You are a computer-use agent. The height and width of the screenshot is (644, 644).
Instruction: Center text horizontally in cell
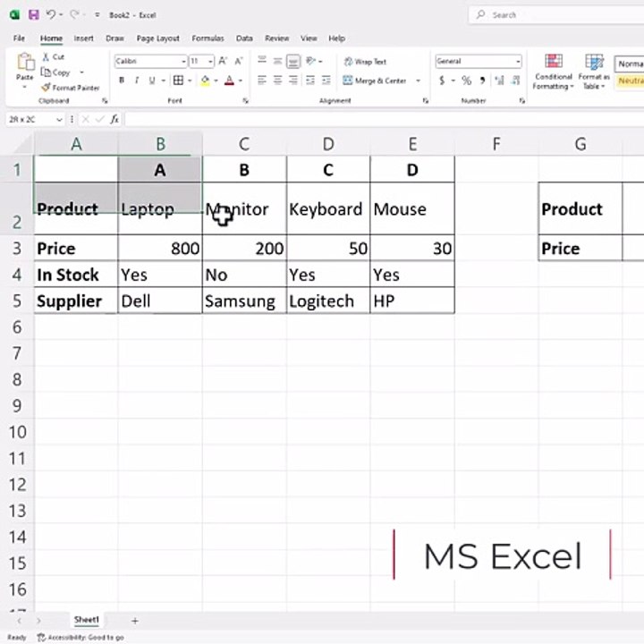point(277,80)
